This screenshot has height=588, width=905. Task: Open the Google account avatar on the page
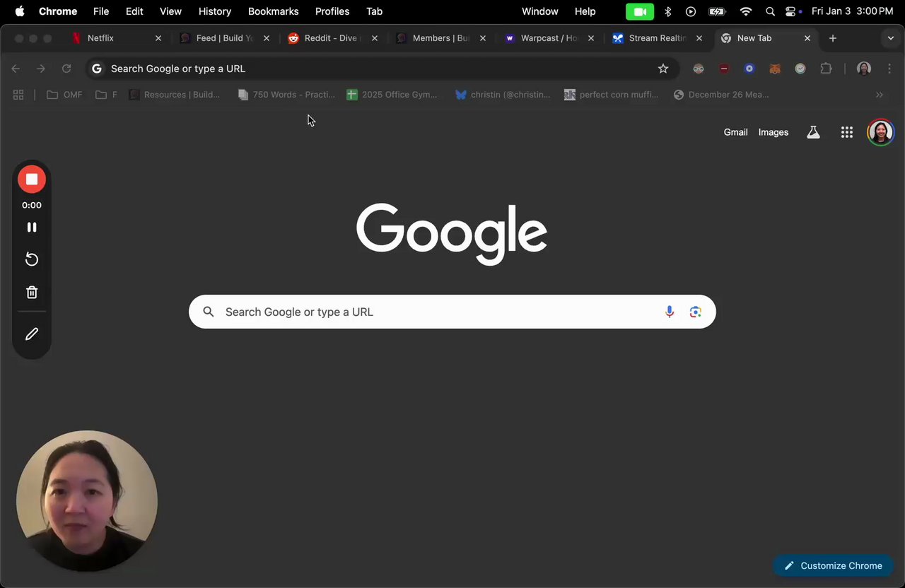coord(880,132)
